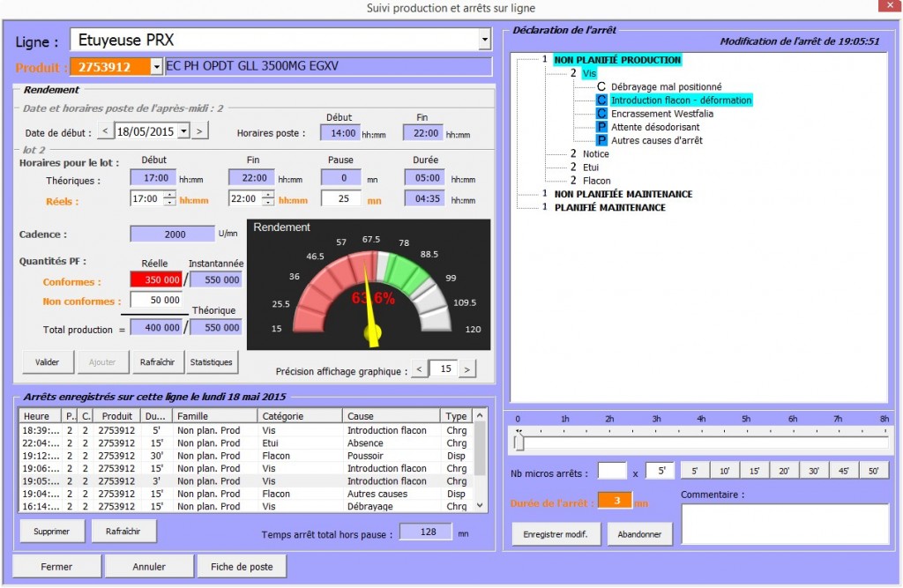
Task: Go to next start date
Action: (200, 131)
